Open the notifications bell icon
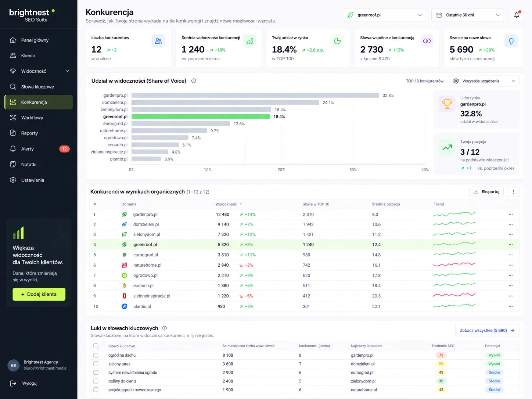This screenshot has height=399, width=532. 517,15
